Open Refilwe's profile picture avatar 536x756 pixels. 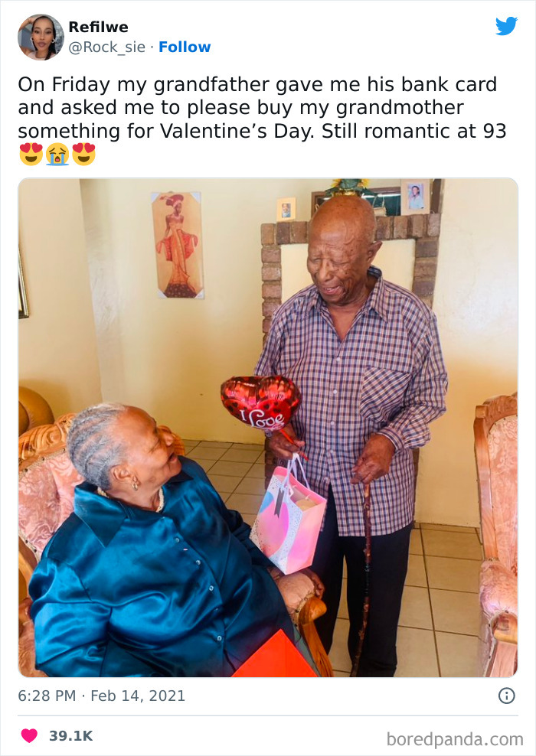pos(41,37)
